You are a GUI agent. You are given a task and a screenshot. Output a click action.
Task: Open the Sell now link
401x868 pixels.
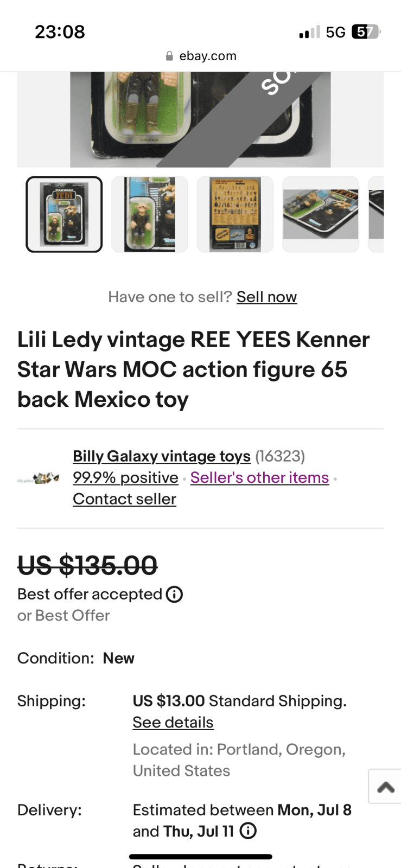(266, 297)
